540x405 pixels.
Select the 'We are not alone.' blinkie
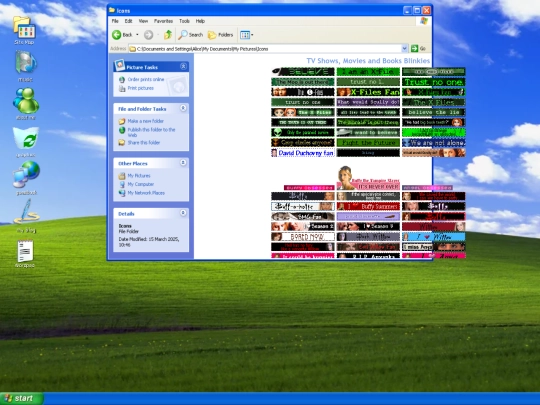click(x=434, y=143)
